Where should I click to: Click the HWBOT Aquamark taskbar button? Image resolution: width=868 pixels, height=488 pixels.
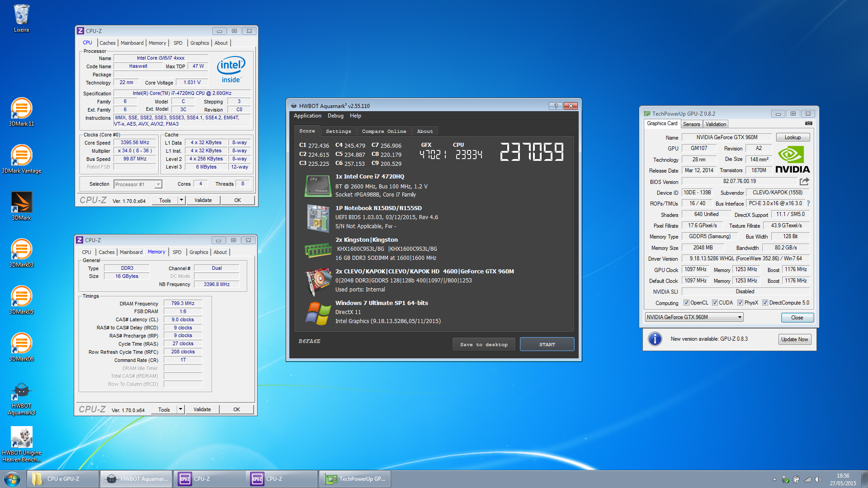coord(136,479)
